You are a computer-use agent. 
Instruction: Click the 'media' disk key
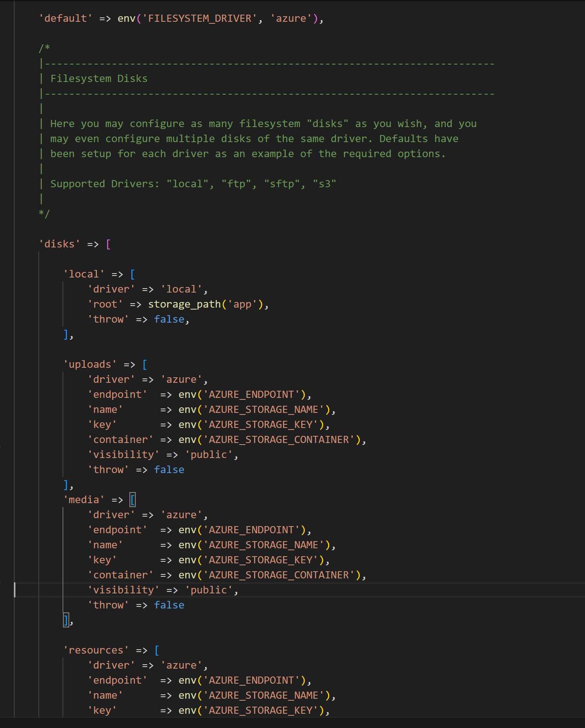pos(84,500)
